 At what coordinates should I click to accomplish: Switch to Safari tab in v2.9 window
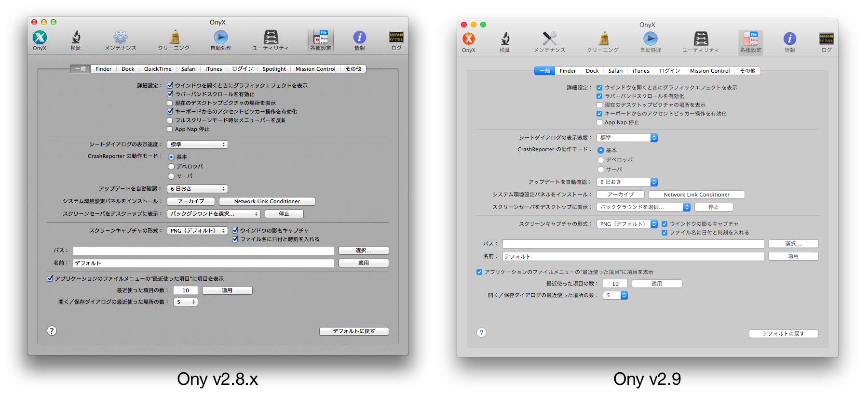tap(615, 71)
